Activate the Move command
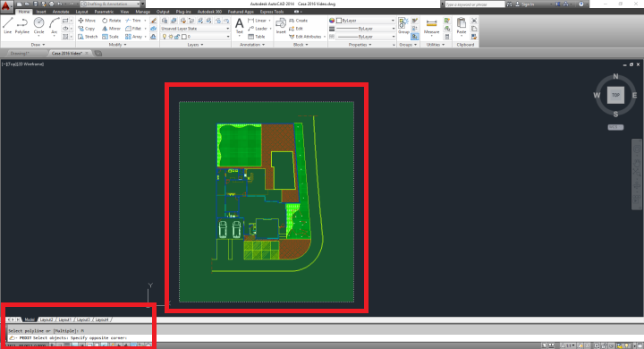Screen dimensions: 644x349 click(87, 21)
